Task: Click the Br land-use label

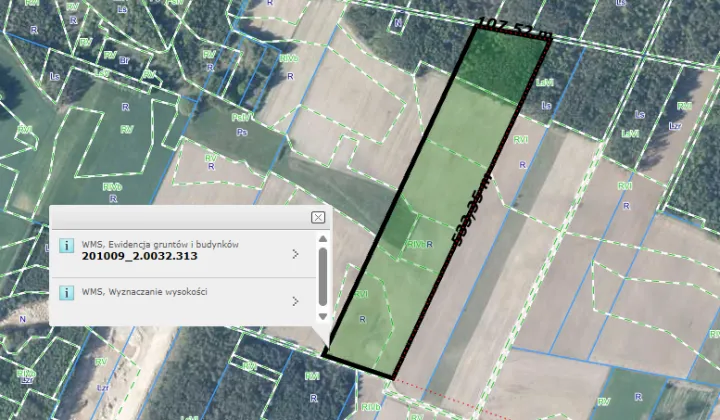Action: [x=124, y=60]
